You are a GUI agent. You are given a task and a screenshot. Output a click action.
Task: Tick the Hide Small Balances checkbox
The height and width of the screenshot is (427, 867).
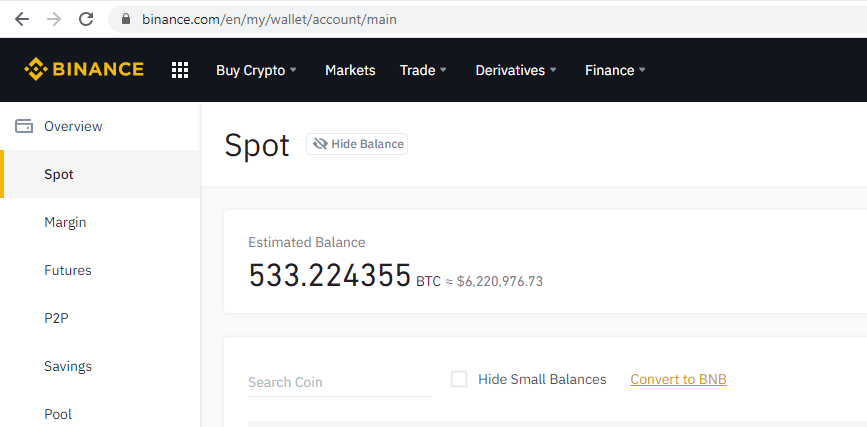point(459,379)
